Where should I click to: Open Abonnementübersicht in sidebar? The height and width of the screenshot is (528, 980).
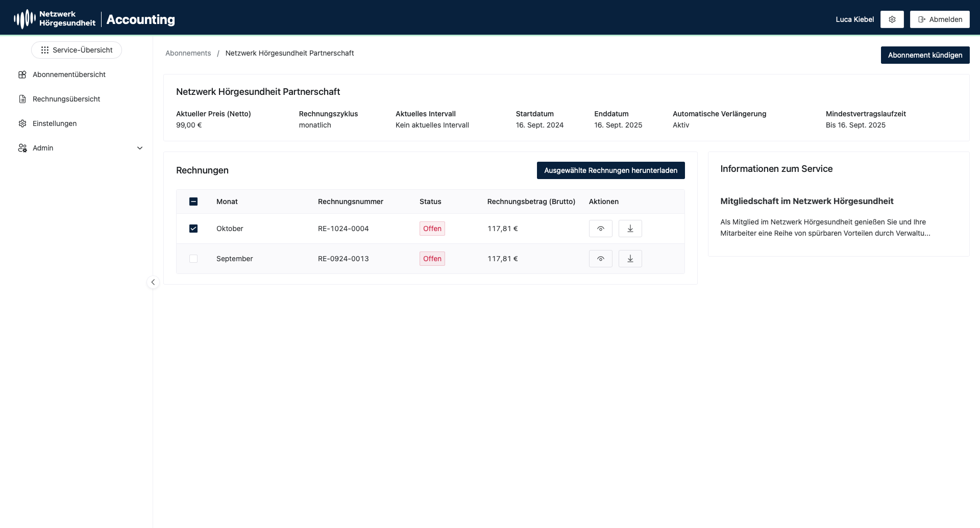coord(69,74)
